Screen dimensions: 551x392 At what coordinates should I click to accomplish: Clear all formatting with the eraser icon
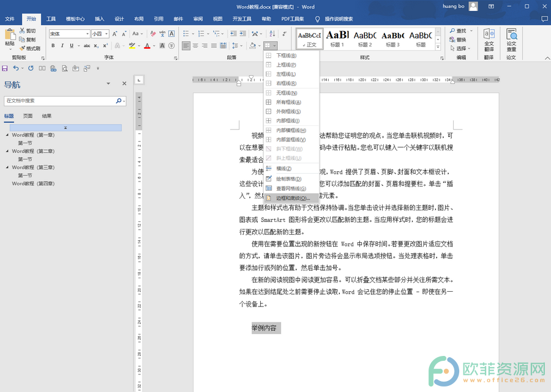[x=153, y=34]
